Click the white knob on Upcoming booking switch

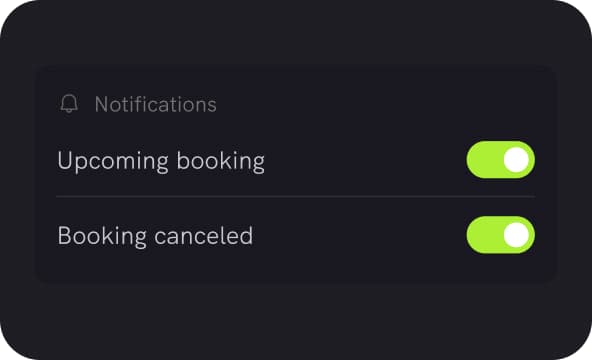pyautogui.click(x=516, y=160)
